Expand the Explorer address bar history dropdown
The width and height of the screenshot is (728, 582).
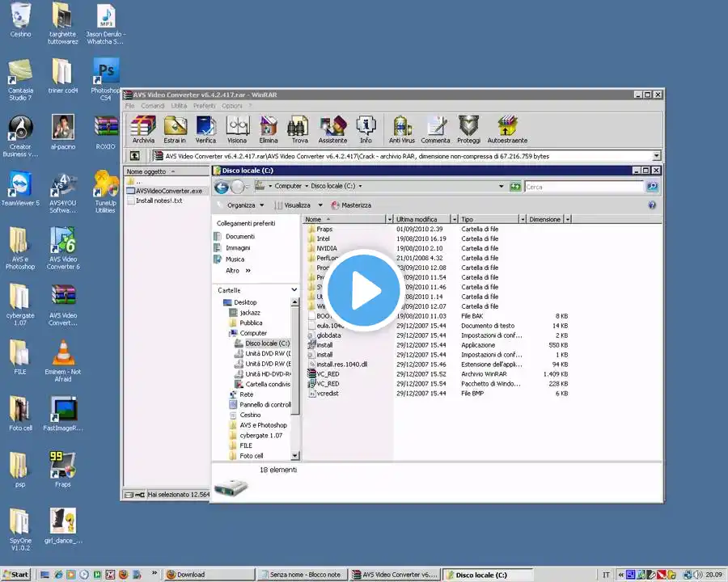coord(501,186)
